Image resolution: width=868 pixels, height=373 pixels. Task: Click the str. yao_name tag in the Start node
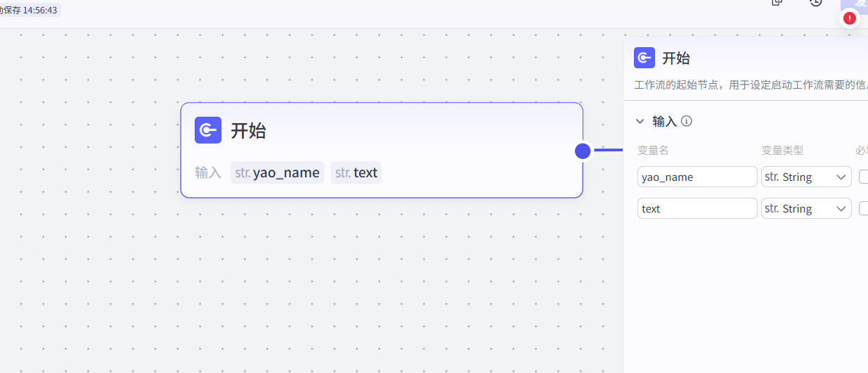coord(278,172)
